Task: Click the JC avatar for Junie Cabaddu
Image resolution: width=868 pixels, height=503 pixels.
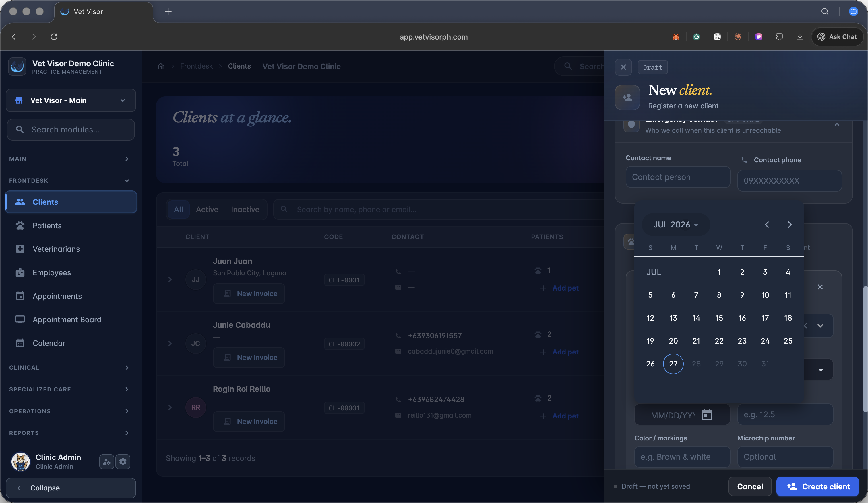Action: [196, 343]
